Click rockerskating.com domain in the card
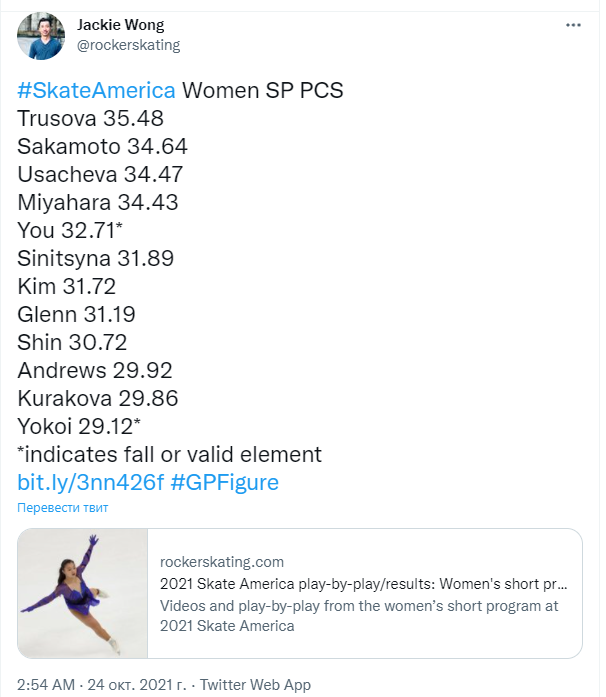This screenshot has height=697, width=606. pyautogui.click(x=222, y=562)
